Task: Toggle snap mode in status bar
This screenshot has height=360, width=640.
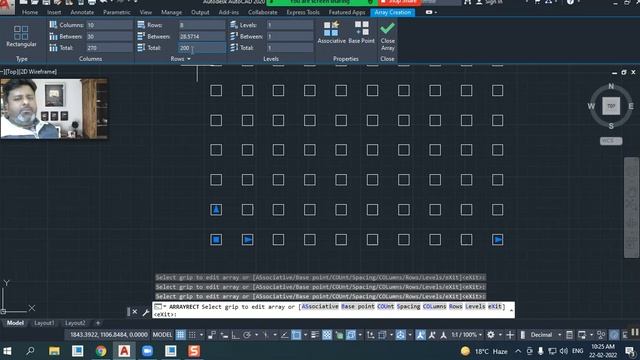Action: click(192, 335)
